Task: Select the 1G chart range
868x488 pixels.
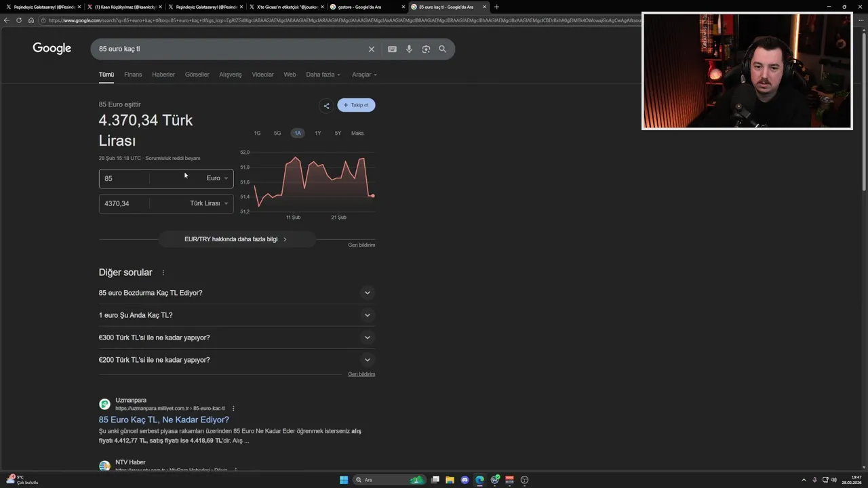Action: click(257, 133)
